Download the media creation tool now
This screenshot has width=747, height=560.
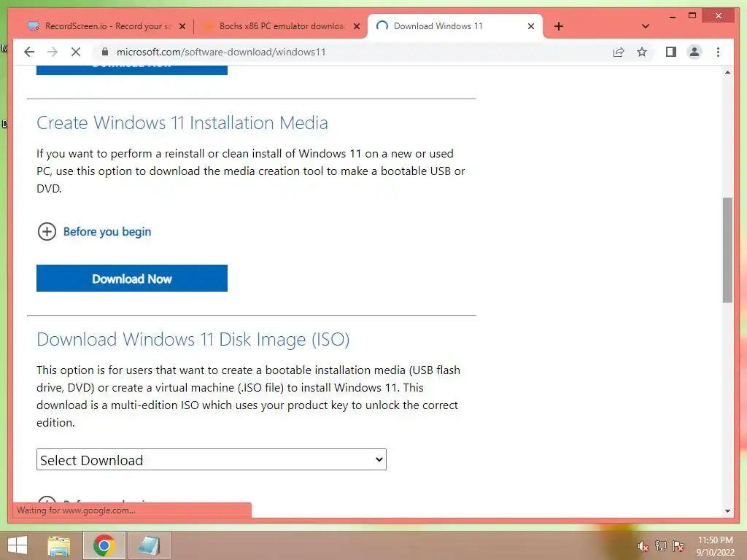coord(132,279)
